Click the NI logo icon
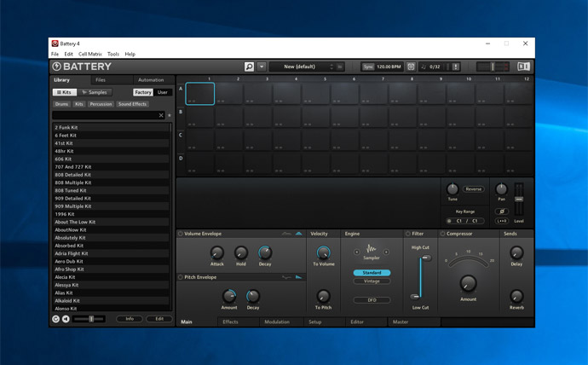 pyautogui.click(x=524, y=67)
